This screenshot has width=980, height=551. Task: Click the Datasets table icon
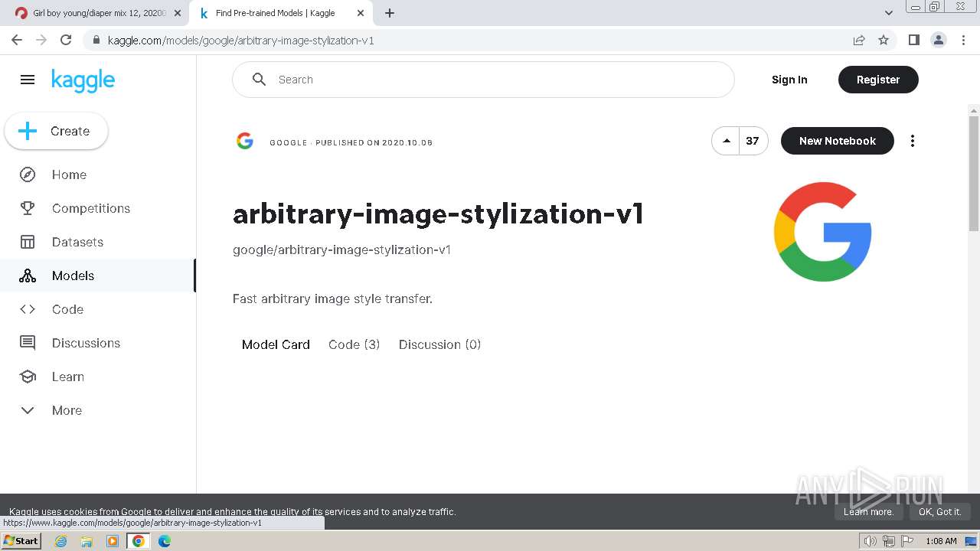(28, 242)
